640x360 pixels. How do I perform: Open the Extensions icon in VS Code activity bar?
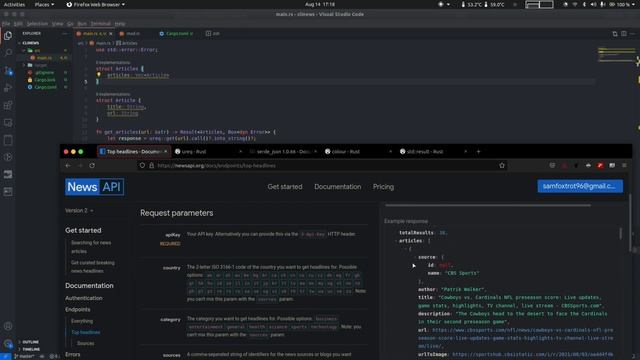click(x=8, y=105)
